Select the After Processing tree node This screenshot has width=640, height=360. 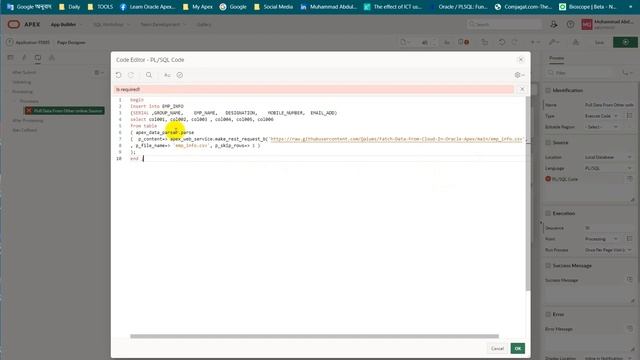coord(27,120)
